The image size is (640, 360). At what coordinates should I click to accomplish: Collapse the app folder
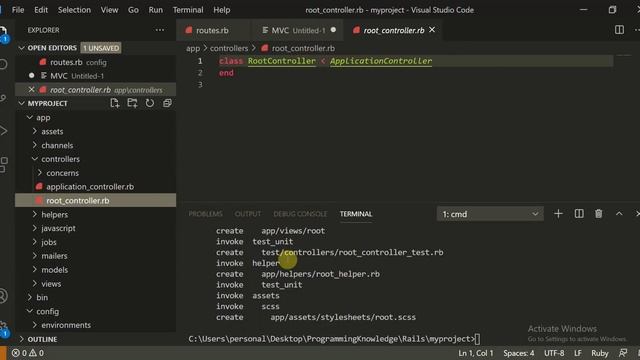[96, 118]
